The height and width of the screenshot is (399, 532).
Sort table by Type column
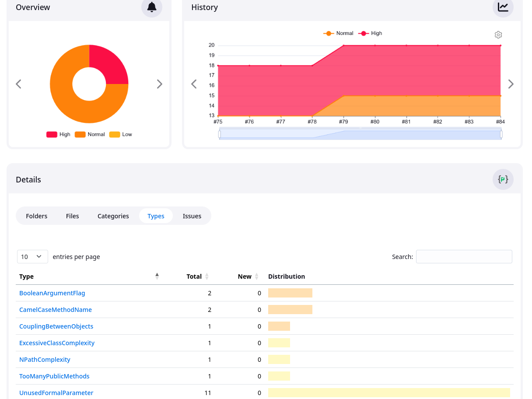[x=87, y=276]
